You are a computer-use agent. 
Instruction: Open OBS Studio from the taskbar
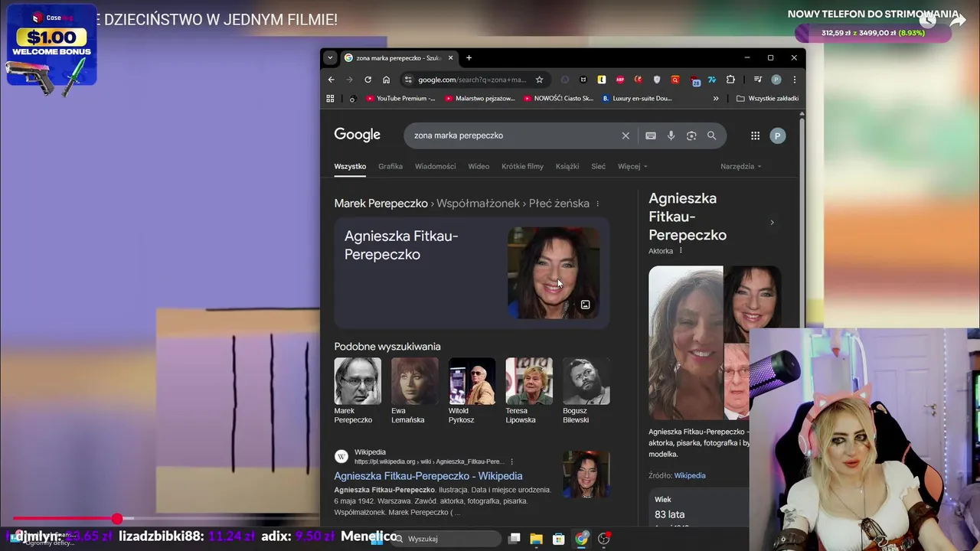604,539
